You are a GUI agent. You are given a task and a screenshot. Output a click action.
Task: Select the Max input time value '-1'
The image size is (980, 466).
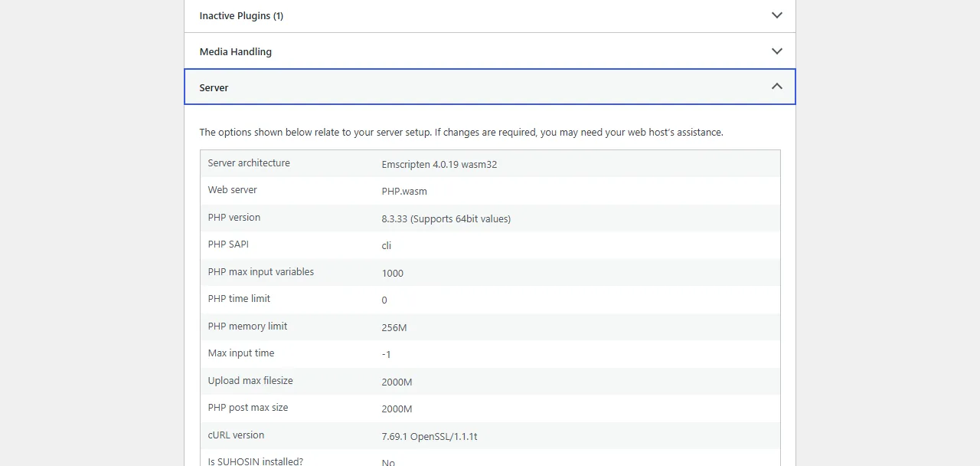[x=386, y=355]
